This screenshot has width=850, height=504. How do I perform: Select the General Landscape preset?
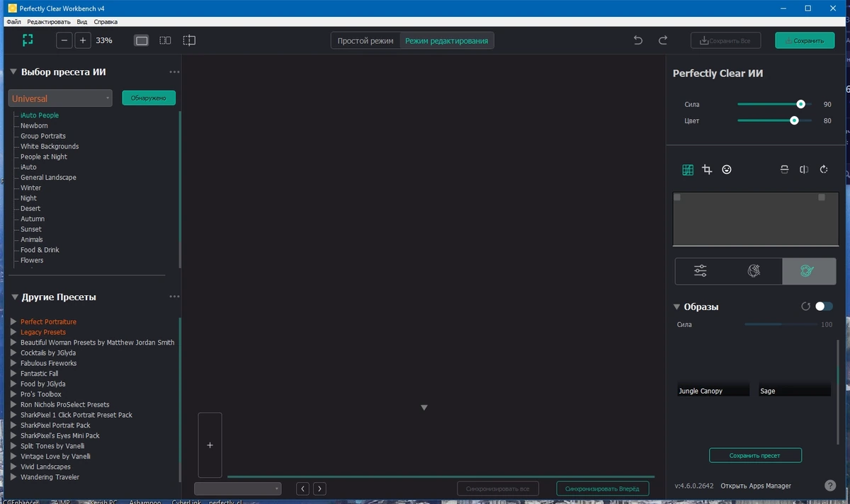click(48, 178)
